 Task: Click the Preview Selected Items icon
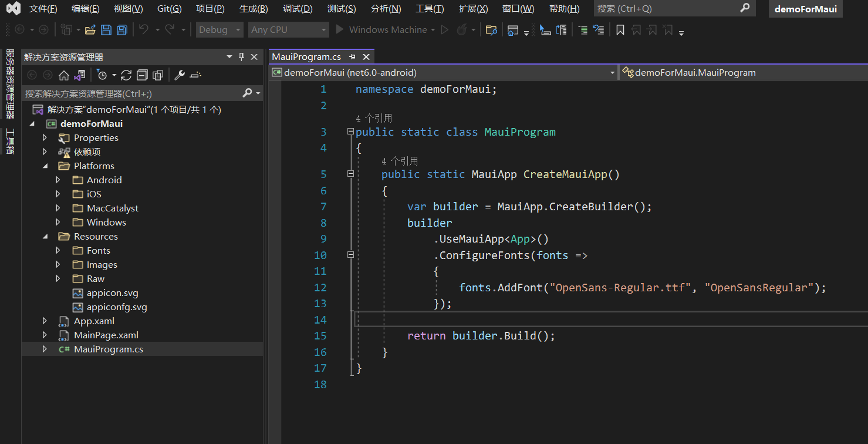[196, 75]
